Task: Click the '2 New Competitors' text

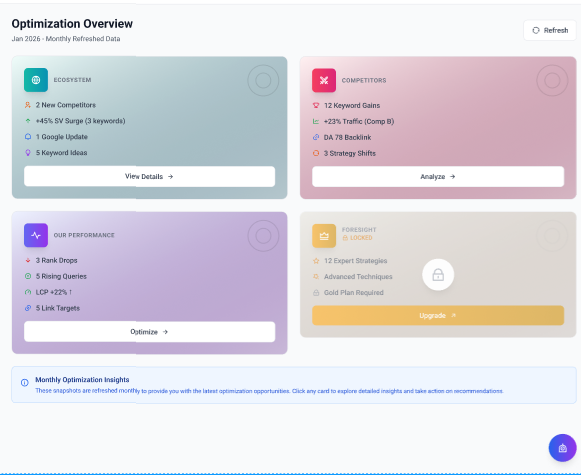Action: click(66, 105)
